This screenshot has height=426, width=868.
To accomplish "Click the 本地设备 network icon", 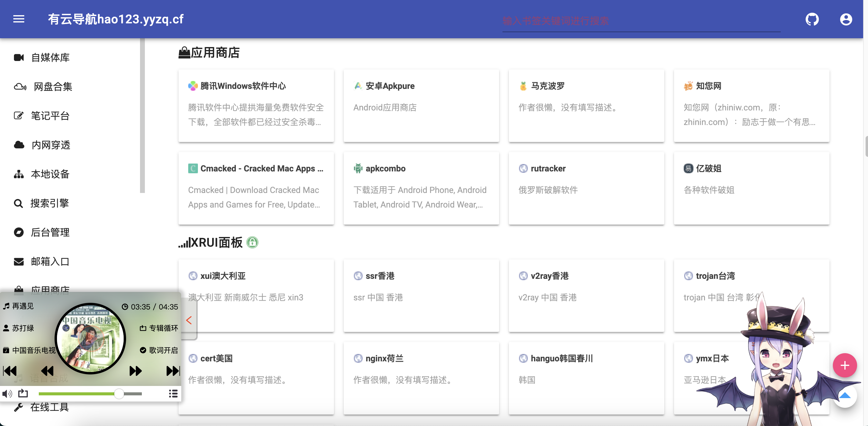I will pyautogui.click(x=18, y=174).
